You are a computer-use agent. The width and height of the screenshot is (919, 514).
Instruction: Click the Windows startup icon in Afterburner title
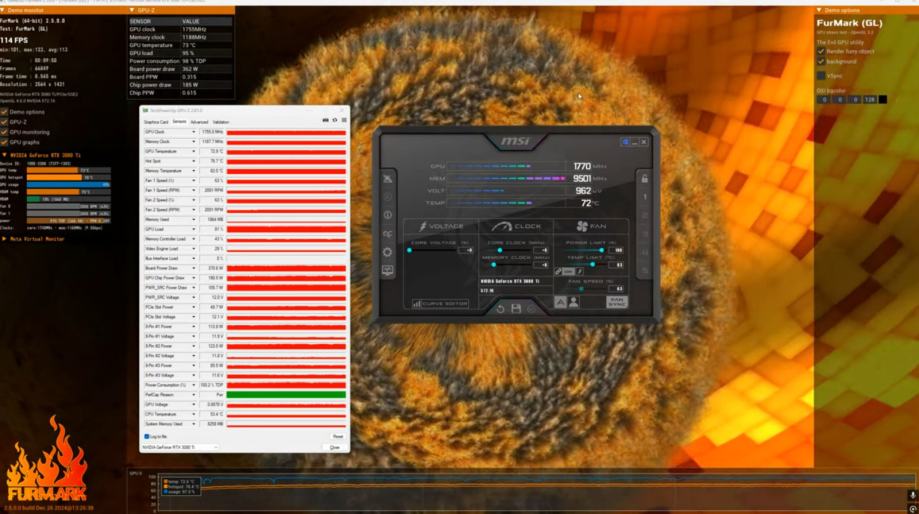625,142
